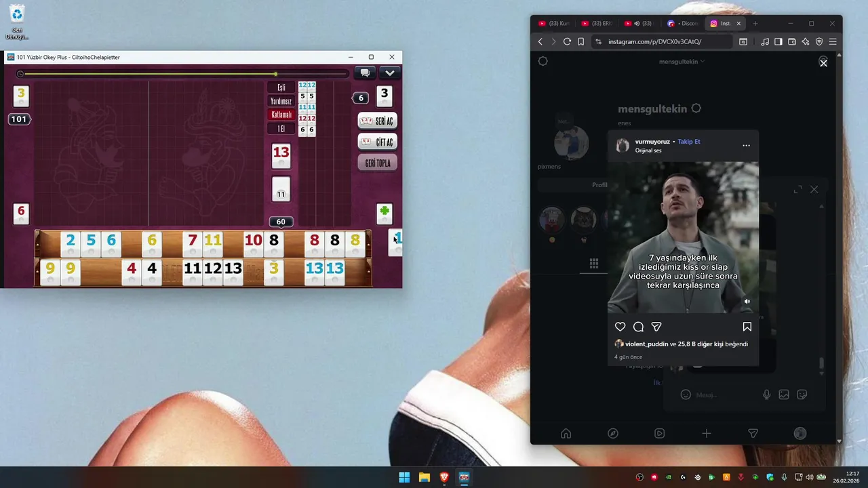This screenshot has width=868, height=488.
Task: Select the yellow 3 tile on rack
Action: click(x=274, y=272)
